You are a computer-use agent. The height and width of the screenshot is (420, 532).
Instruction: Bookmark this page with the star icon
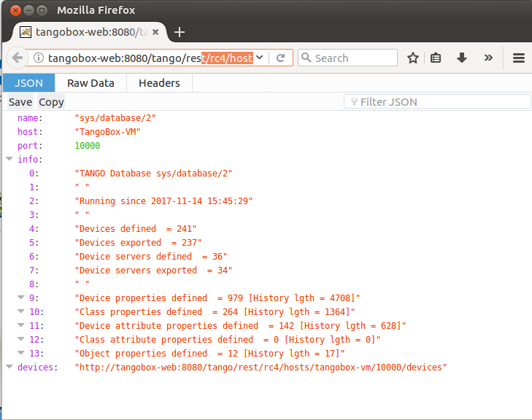pyautogui.click(x=413, y=58)
